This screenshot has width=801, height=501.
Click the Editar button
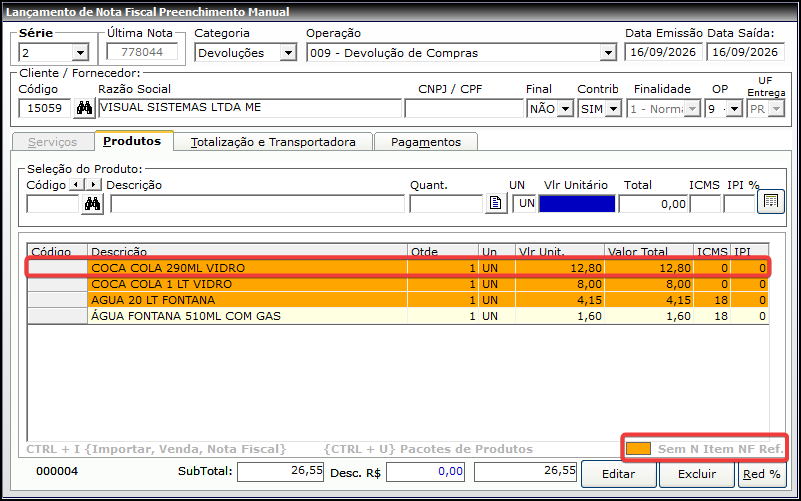coord(619,474)
